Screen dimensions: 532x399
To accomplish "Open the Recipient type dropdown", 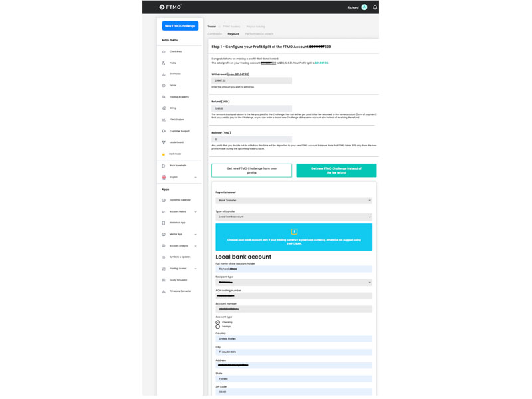I will [294, 282].
